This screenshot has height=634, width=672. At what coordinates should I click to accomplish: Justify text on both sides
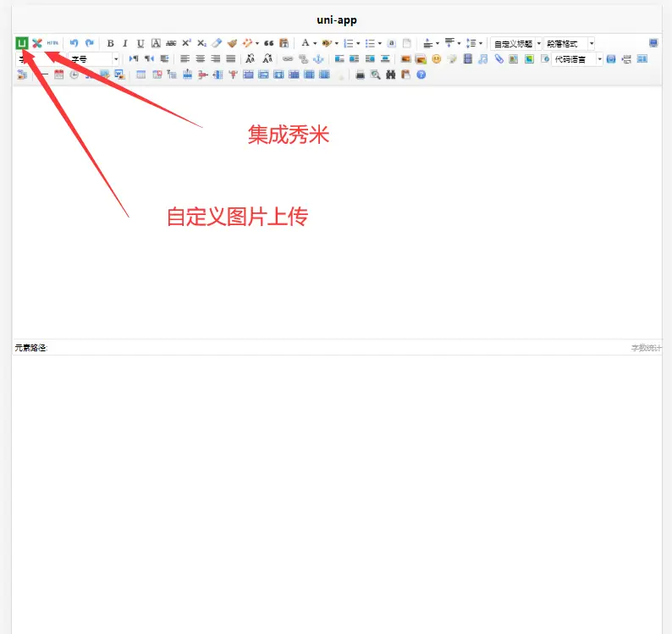tap(230, 58)
